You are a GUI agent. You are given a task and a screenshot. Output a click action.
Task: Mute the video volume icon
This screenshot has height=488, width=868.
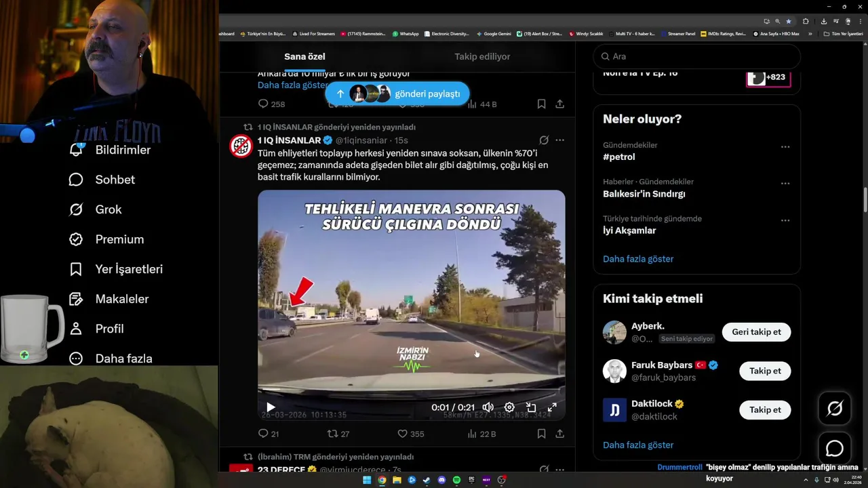[x=488, y=407]
